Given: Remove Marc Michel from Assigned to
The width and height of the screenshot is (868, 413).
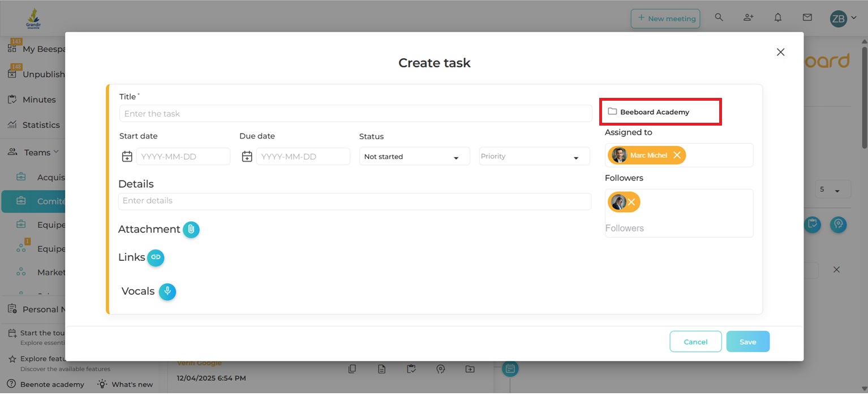Looking at the screenshot, I should pyautogui.click(x=677, y=154).
